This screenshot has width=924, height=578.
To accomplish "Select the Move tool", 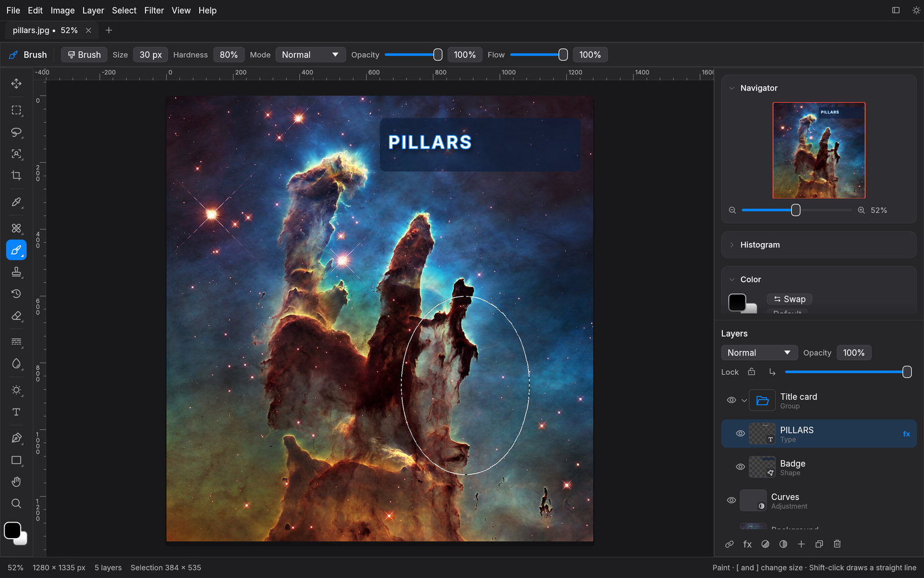I will click(16, 84).
